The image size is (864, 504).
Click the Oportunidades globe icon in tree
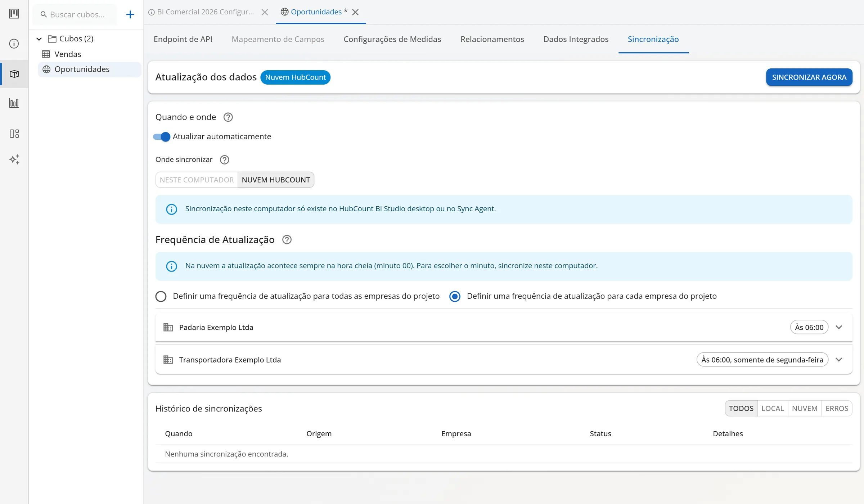coord(46,69)
